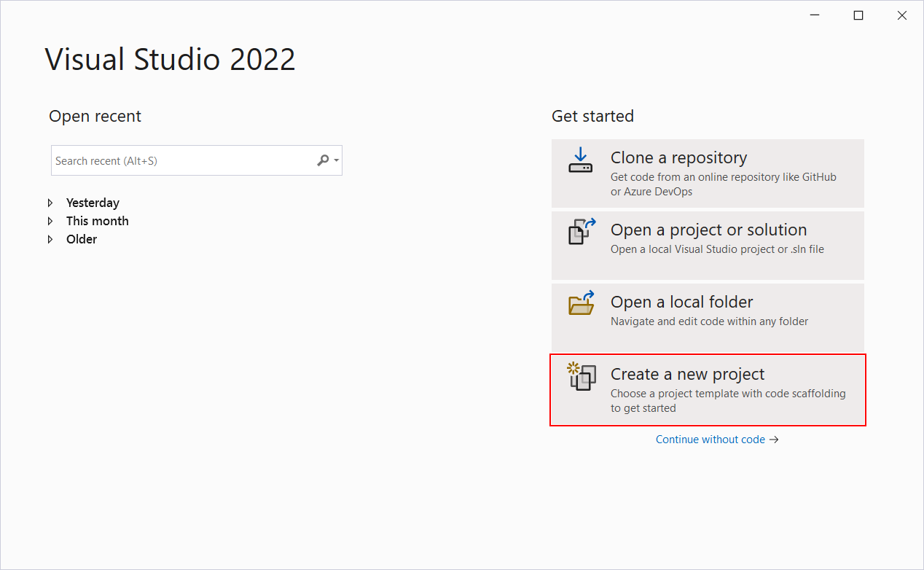Click the Continue without code link
This screenshot has height=570, width=924.
pyautogui.click(x=710, y=440)
